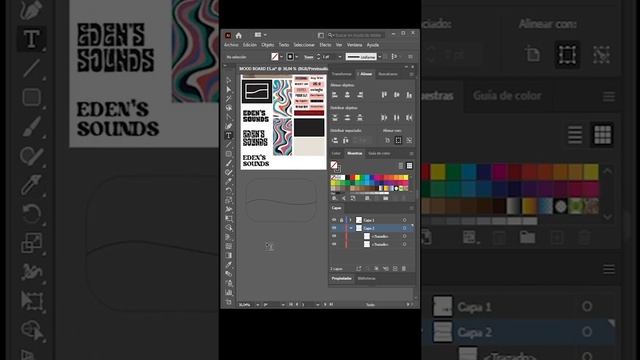
Task: Hide Capa 1 layer visibility eye
Action: [x=334, y=220]
